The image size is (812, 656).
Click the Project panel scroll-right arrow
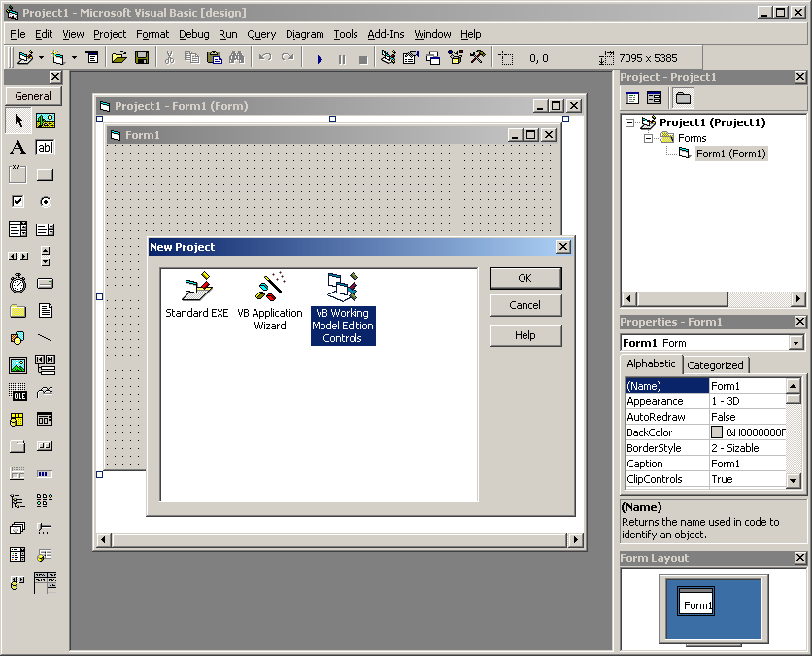point(798,298)
